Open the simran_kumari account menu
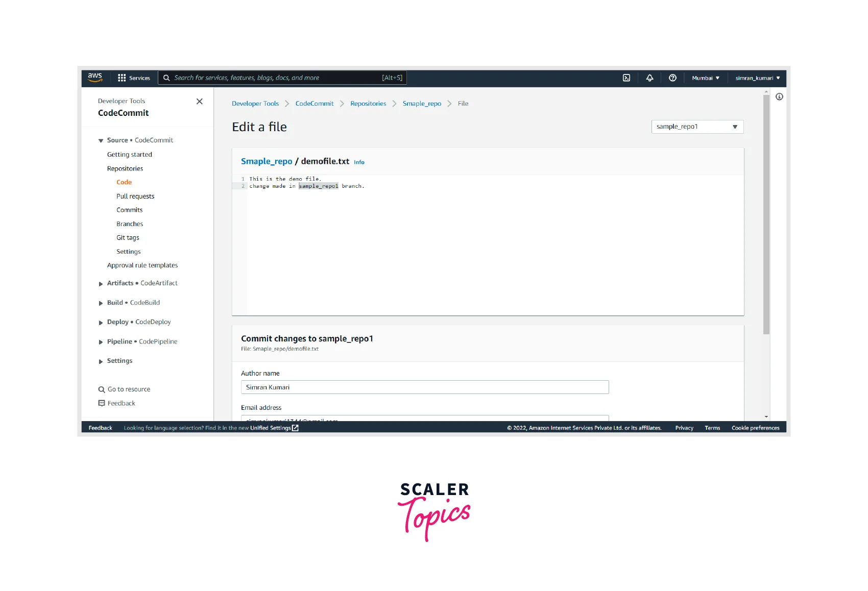The image size is (868, 591). [x=757, y=78]
